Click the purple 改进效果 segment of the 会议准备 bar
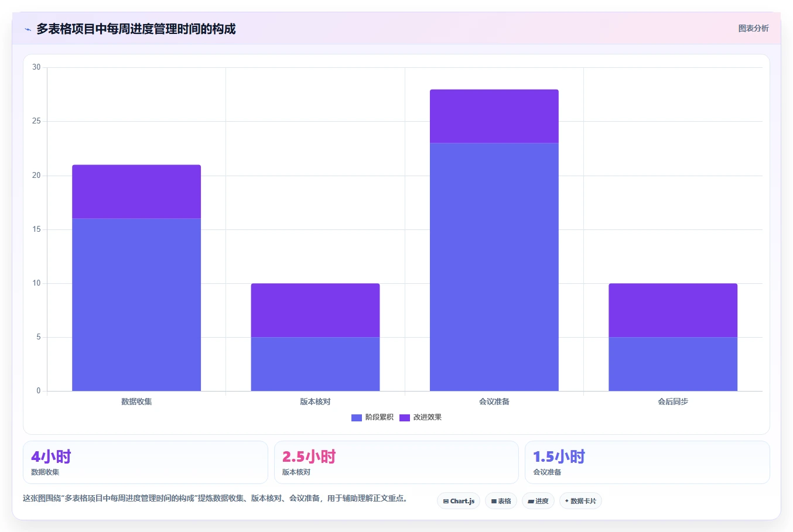793x532 pixels. [x=494, y=116]
